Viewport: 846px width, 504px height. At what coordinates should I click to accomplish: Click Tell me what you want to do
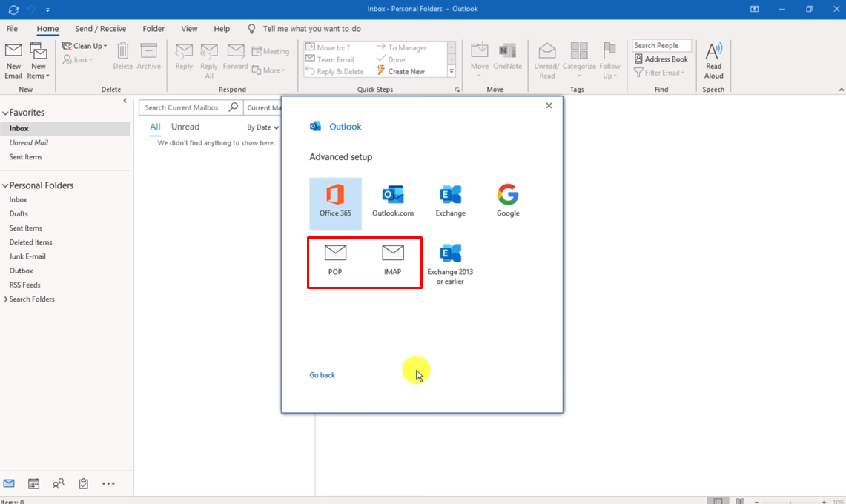tap(312, 29)
